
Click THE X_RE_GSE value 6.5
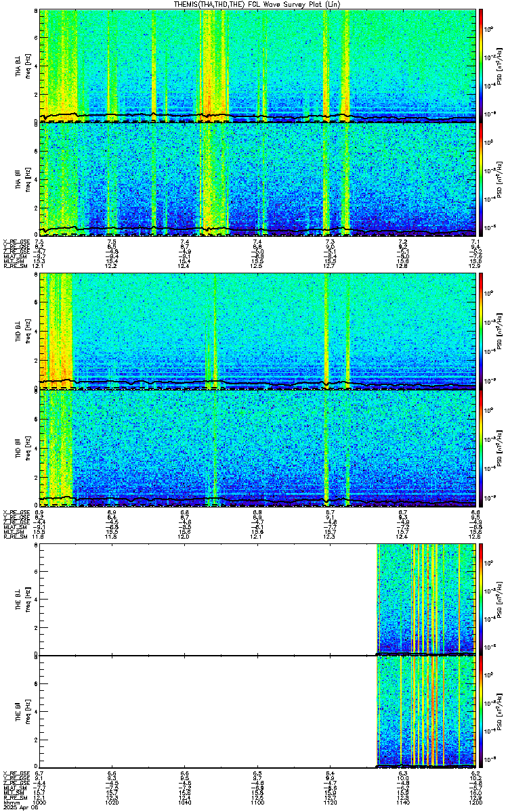257,773
